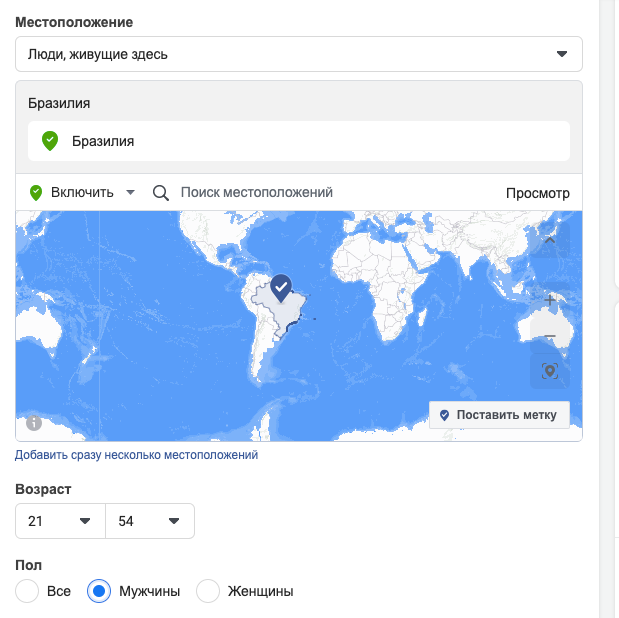The width and height of the screenshot is (619, 618).
Task: Zoom in the map with plus icon
Action: (550, 300)
